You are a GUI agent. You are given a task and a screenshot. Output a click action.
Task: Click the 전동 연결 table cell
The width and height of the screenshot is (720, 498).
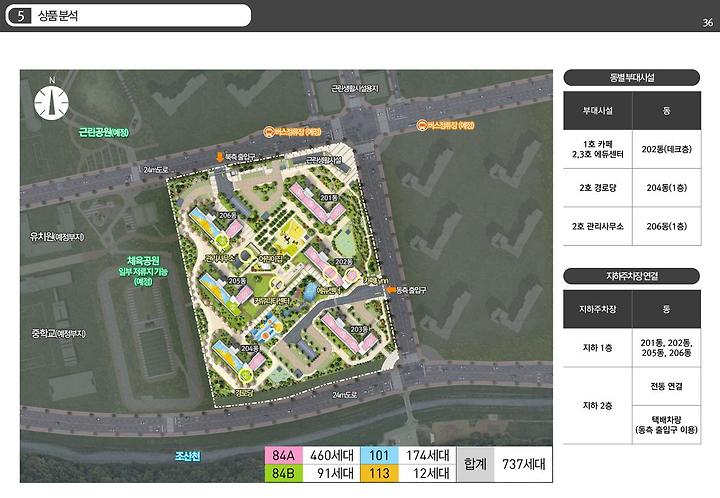click(667, 386)
